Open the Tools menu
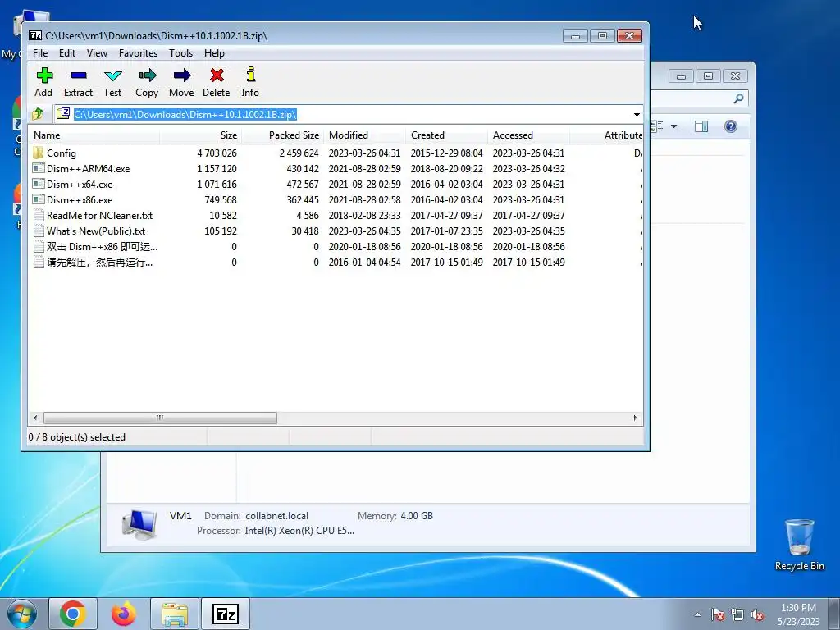Screen dimensions: 840x630 180,53
